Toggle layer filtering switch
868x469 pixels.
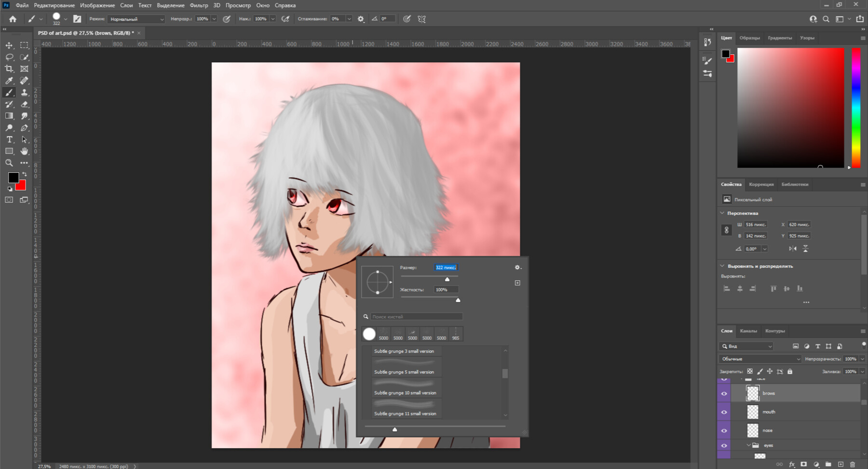(x=864, y=345)
